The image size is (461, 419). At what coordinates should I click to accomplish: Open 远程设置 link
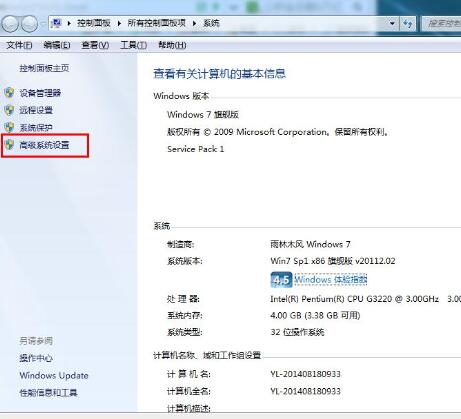(36, 110)
